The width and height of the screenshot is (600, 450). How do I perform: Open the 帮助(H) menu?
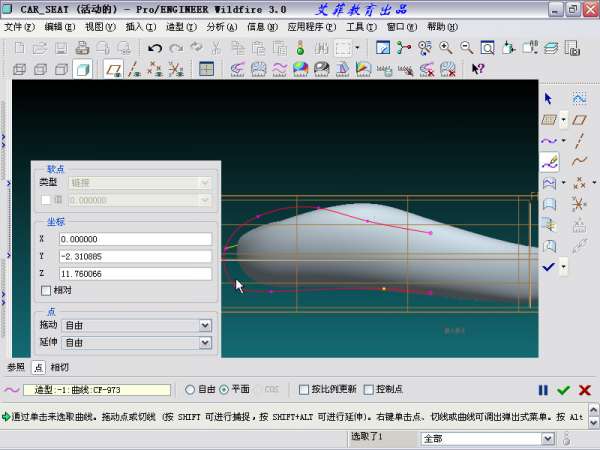442,27
